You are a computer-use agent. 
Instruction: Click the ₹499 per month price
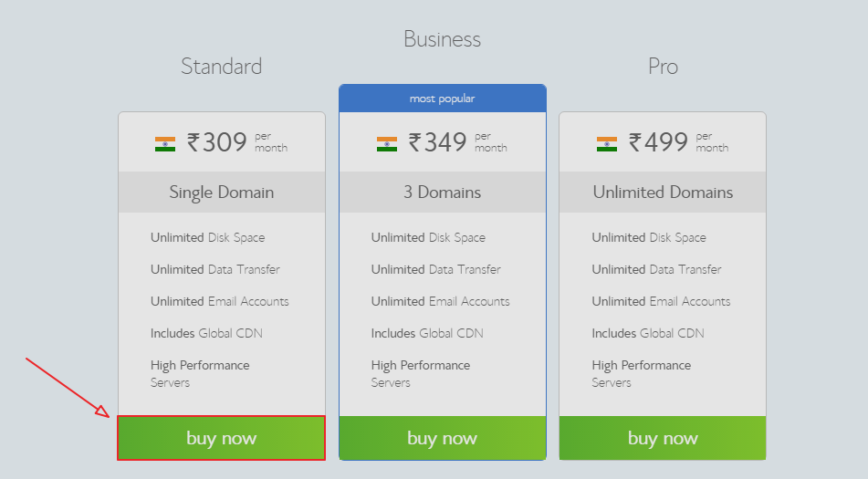(x=678, y=142)
